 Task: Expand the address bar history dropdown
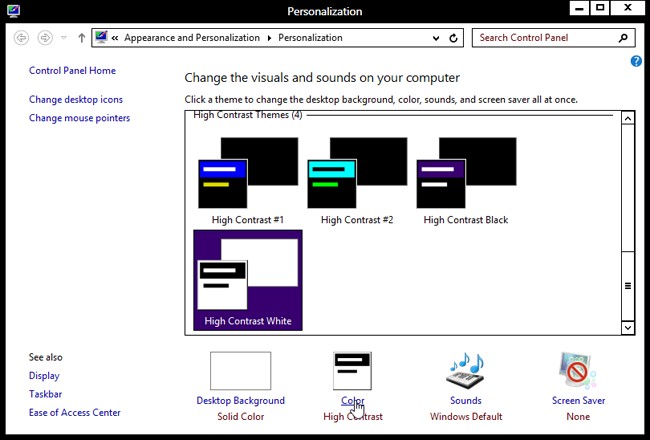[436, 38]
